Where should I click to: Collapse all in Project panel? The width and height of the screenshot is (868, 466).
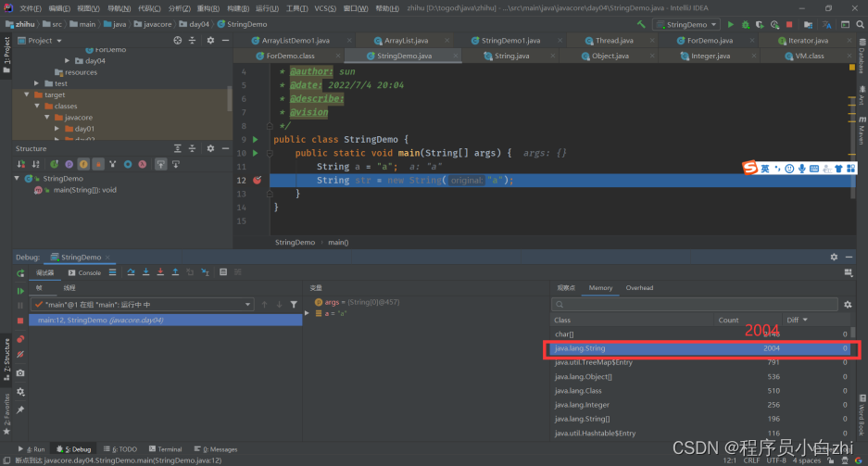[192, 41]
